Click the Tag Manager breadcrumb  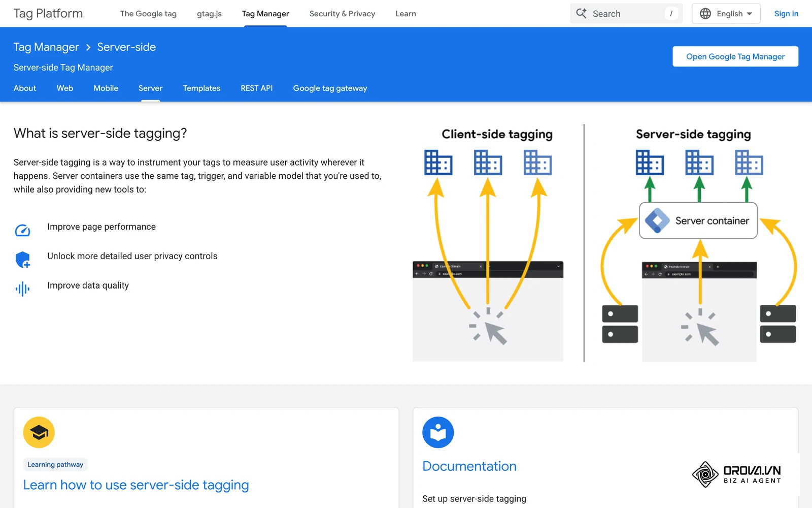tap(46, 47)
